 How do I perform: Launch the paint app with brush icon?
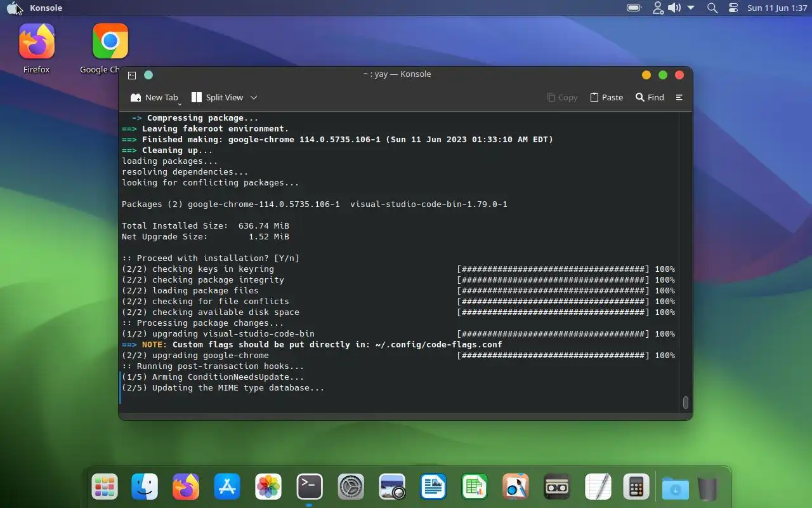point(516,488)
